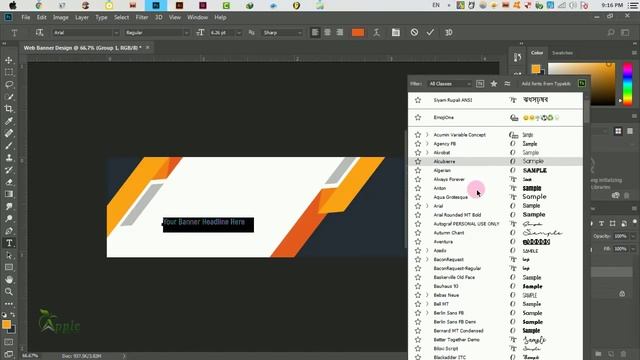Select the History Brush tool
The height and width of the screenshot is (360, 640).
coord(9,170)
